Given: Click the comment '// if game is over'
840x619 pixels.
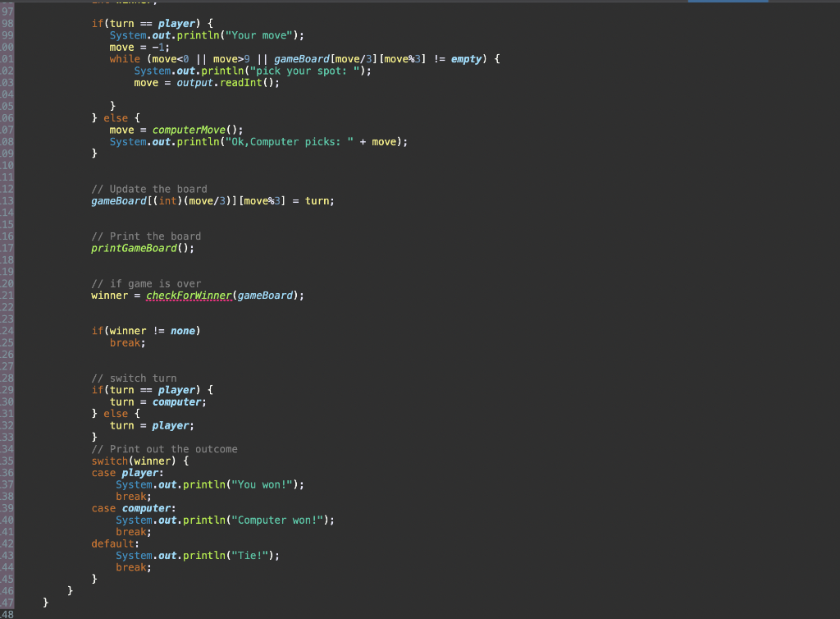Looking at the screenshot, I should [x=146, y=283].
